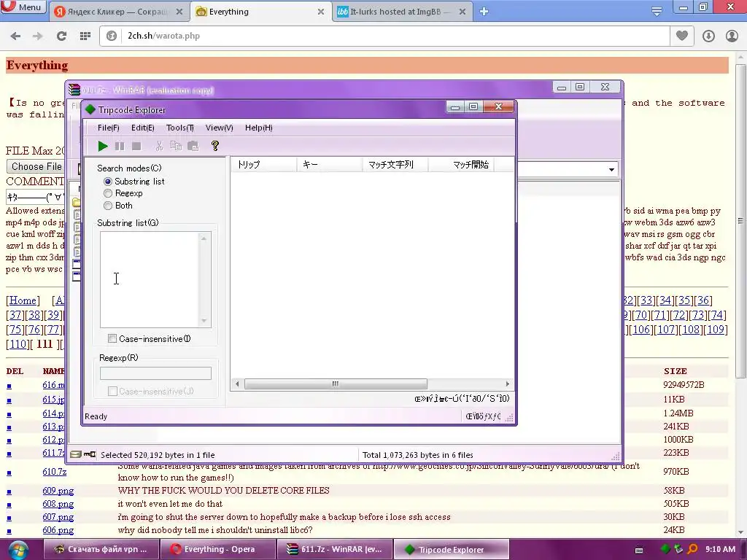The width and height of the screenshot is (747, 560).
Task: Tick the disabled Case-insensitive(J) regexp checkbox
Action: coord(112,392)
